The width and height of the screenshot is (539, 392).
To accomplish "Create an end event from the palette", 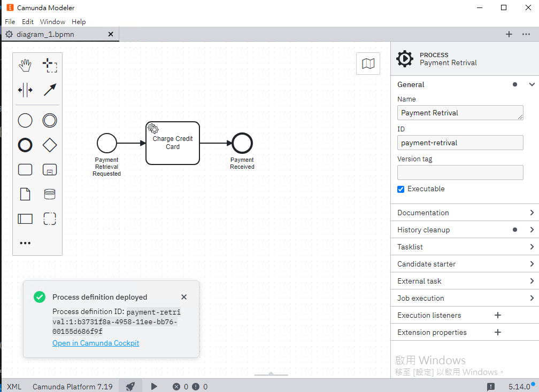I will pos(25,145).
